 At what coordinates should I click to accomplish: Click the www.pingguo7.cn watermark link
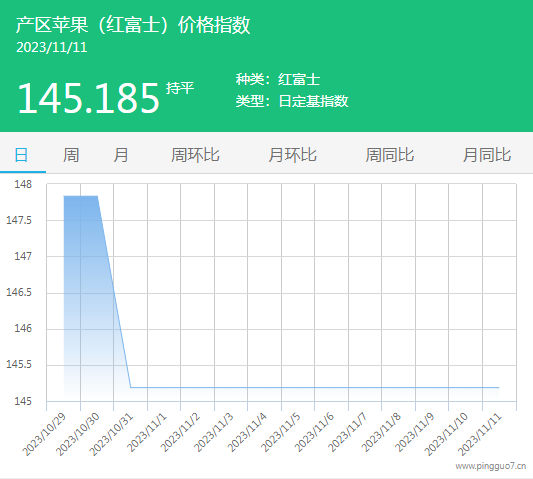[x=491, y=466]
